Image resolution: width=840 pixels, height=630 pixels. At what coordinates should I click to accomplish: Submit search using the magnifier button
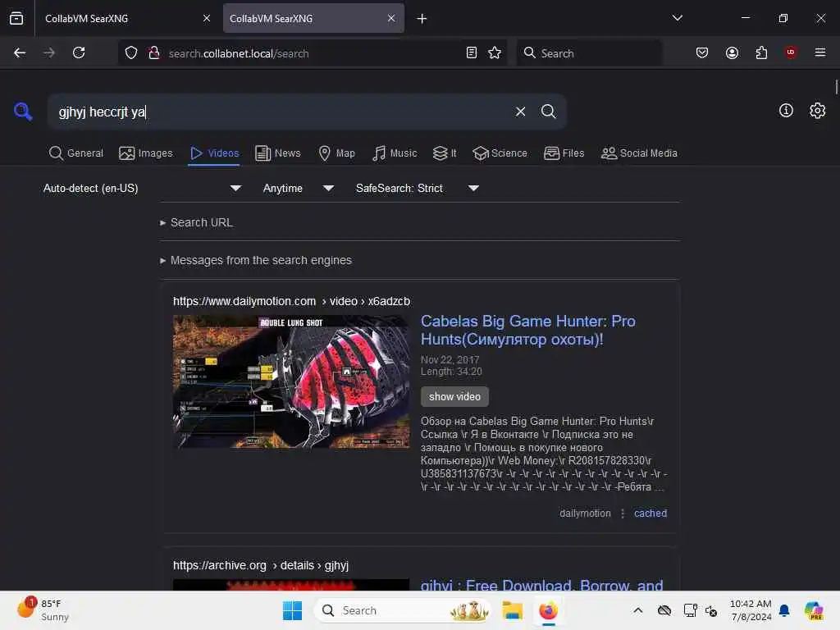tap(548, 112)
